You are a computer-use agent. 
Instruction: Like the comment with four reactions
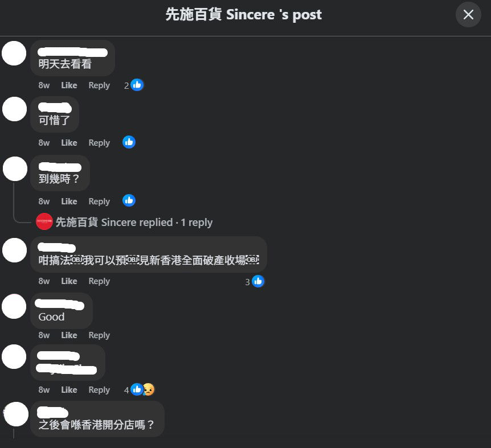click(69, 390)
